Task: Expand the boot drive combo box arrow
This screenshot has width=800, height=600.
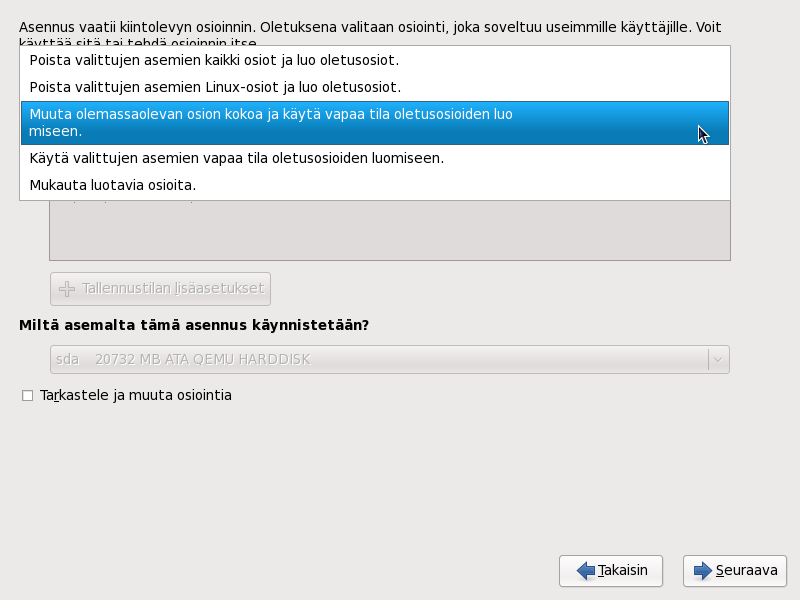Action: 718,359
